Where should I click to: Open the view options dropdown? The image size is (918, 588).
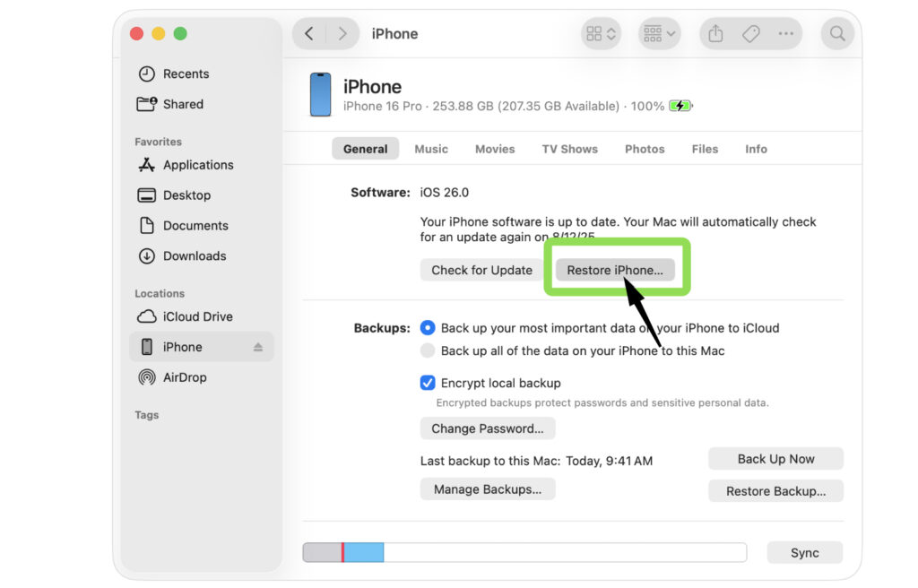[602, 33]
